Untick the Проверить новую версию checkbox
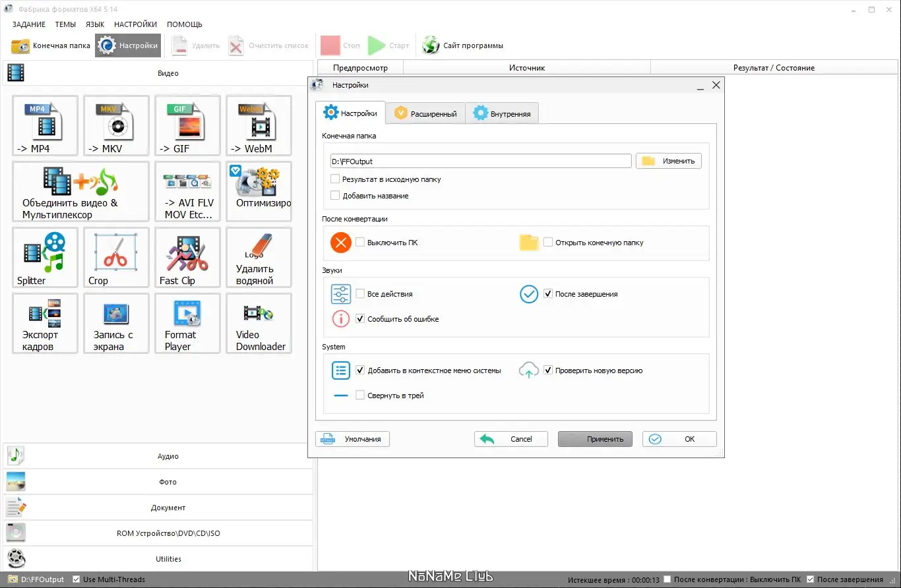Image resolution: width=901 pixels, height=588 pixels. (x=548, y=370)
